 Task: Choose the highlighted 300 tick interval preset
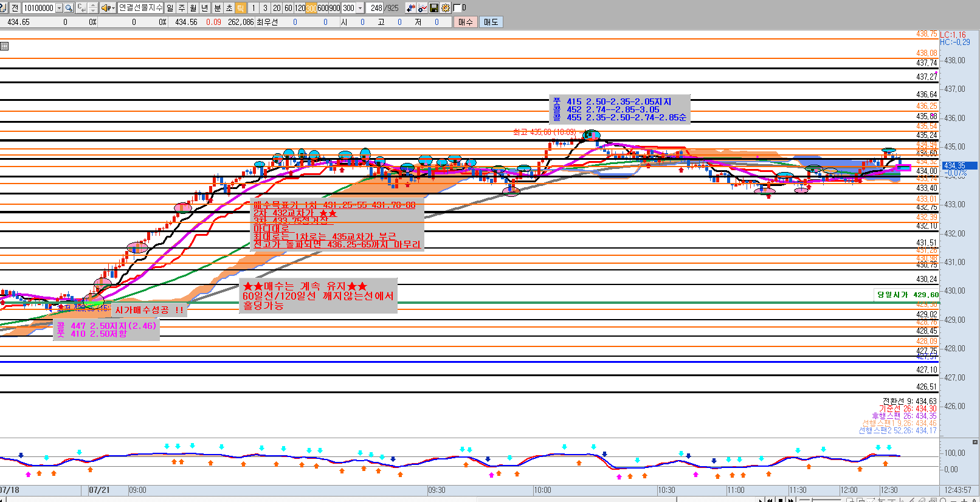[311, 8]
